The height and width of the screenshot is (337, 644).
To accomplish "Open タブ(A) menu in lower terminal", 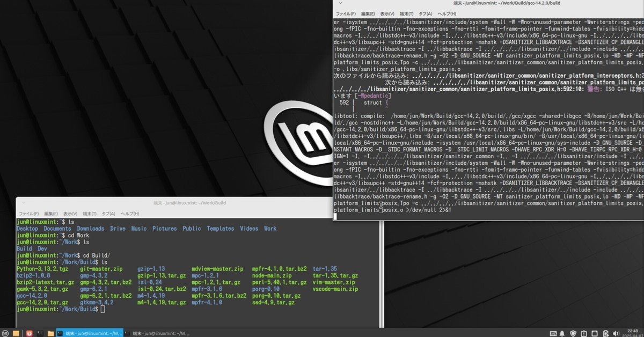I will 108,214.
